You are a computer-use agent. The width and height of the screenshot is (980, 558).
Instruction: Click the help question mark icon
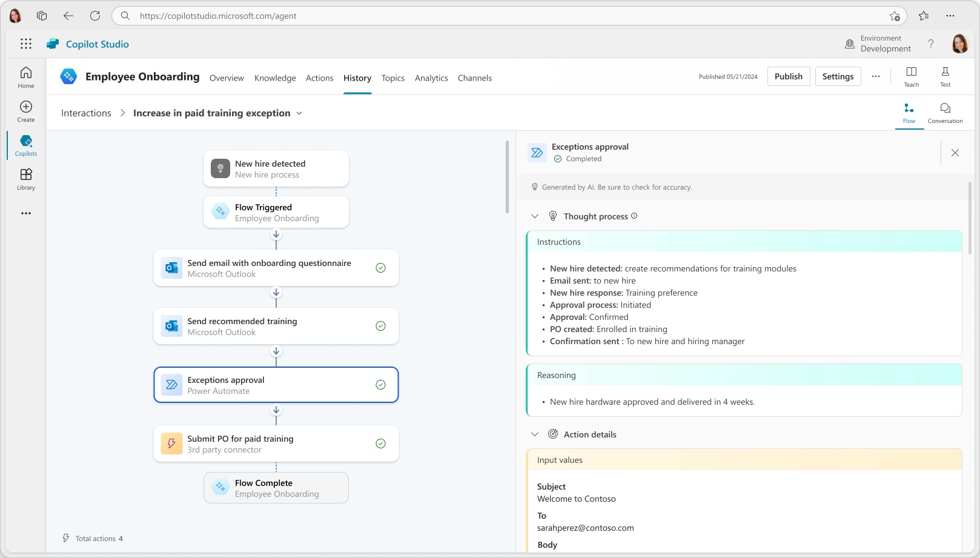point(931,44)
